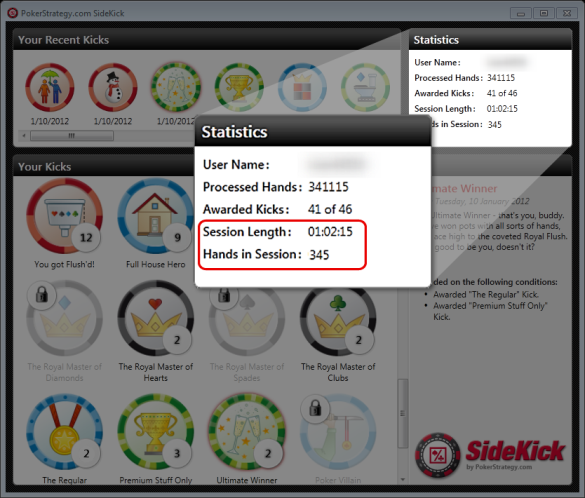Maximize the SideKick window
Screen dimensions: 585x498
tap(544, 13)
